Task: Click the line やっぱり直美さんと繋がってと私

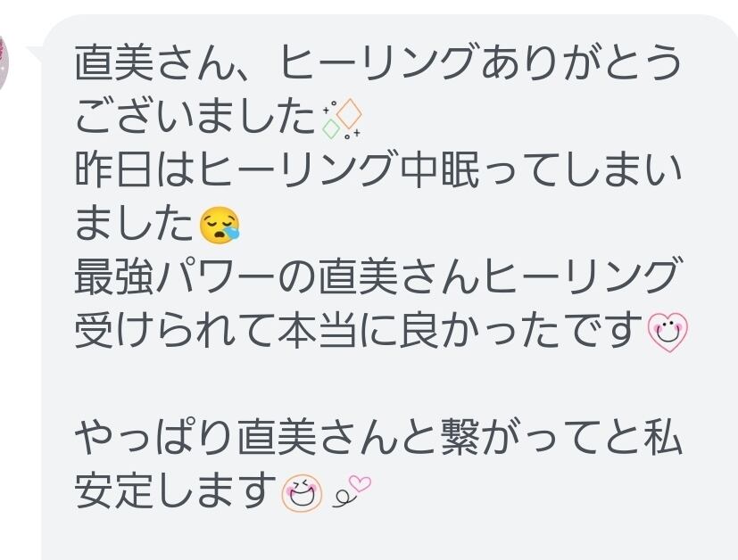Action: tap(378, 438)
